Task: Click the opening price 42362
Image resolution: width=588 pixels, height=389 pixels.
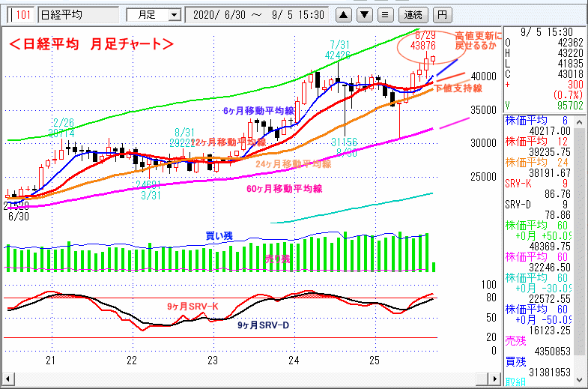Action: click(570, 43)
